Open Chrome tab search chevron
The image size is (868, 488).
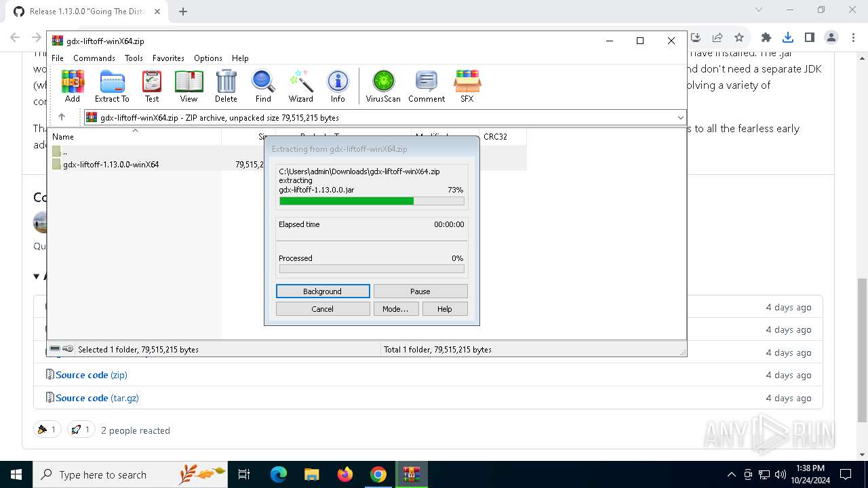tap(759, 9)
